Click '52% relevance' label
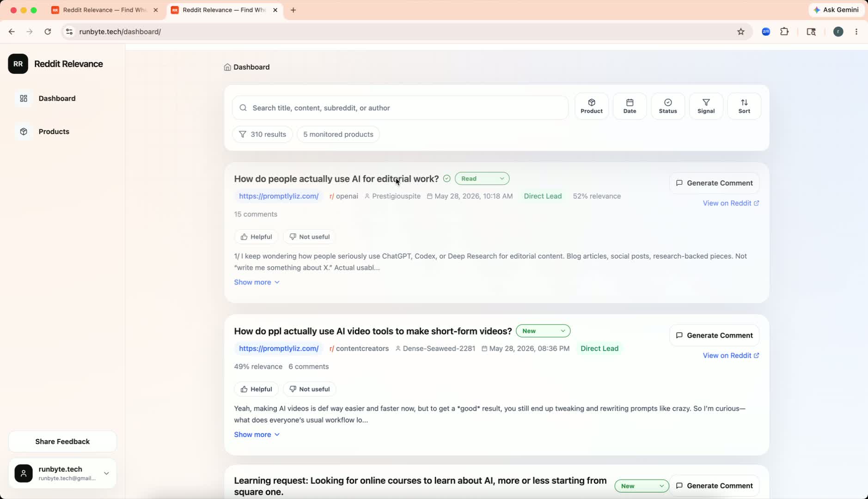Screen dimensions: 868x499 (x=596, y=196)
